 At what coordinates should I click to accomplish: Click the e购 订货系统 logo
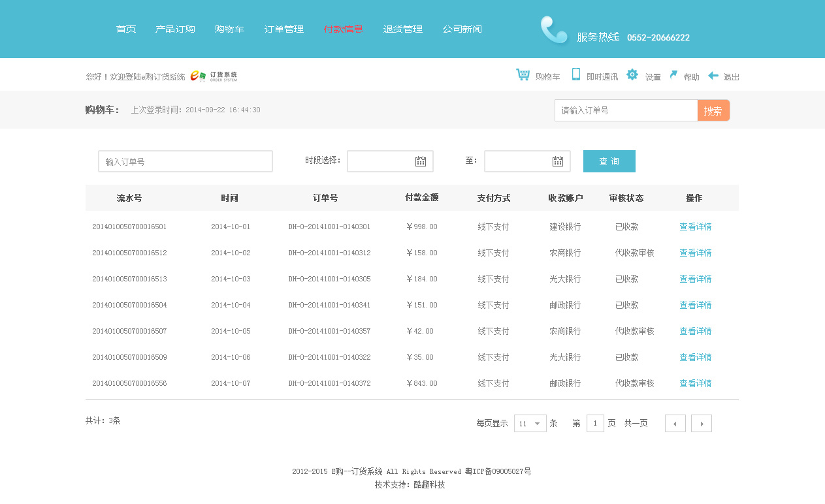(215, 74)
